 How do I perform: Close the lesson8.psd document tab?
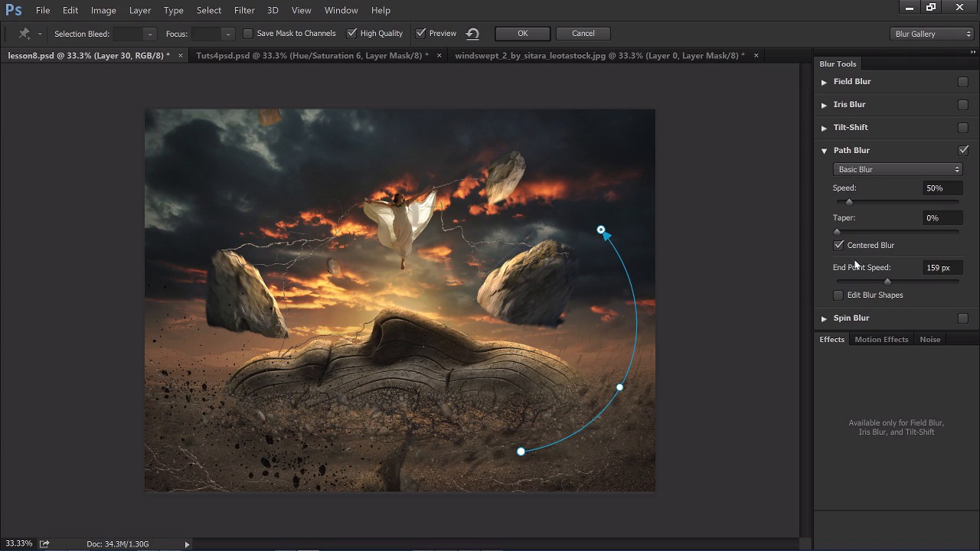(181, 55)
